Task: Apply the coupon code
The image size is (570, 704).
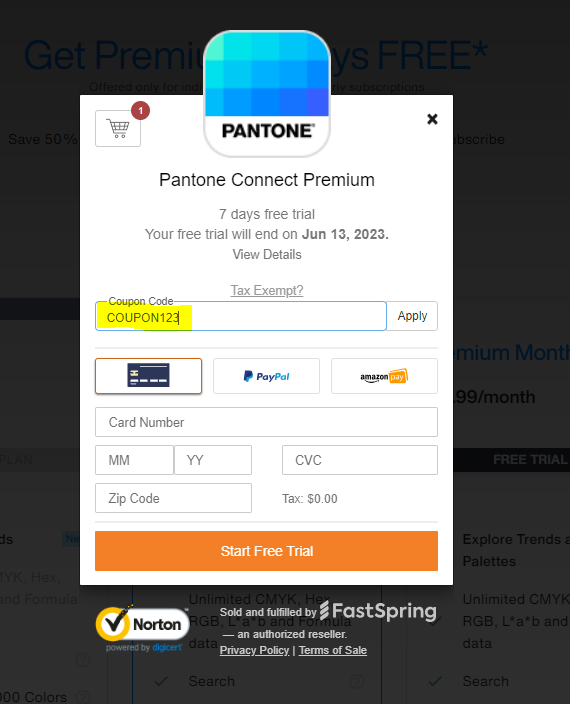Action: click(412, 316)
